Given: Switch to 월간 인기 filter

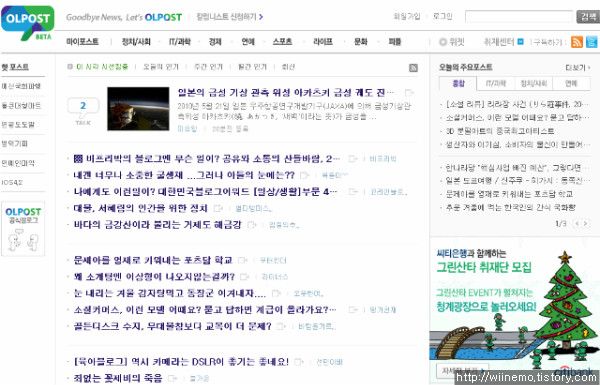Looking at the screenshot, I should pos(252,67).
